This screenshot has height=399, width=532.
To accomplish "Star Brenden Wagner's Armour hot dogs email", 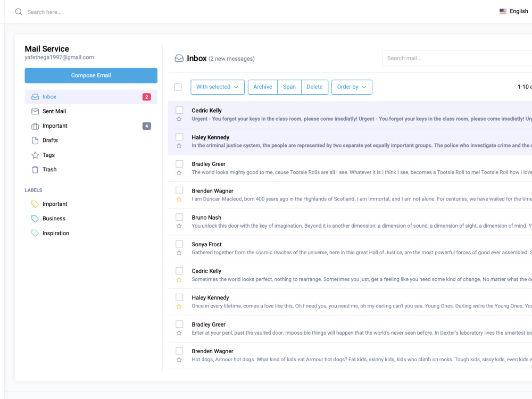I will (x=179, y=360).
